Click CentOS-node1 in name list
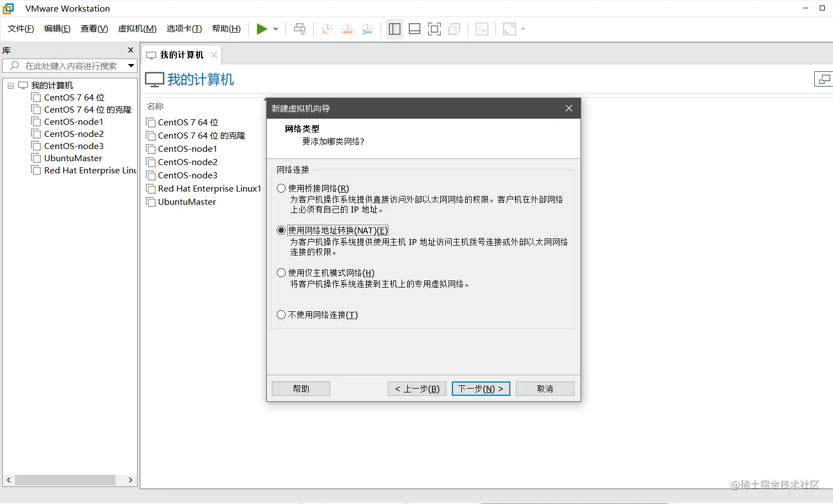Image resolution: width=833 pixels, height=504 pixels. [x=188, y=149]
